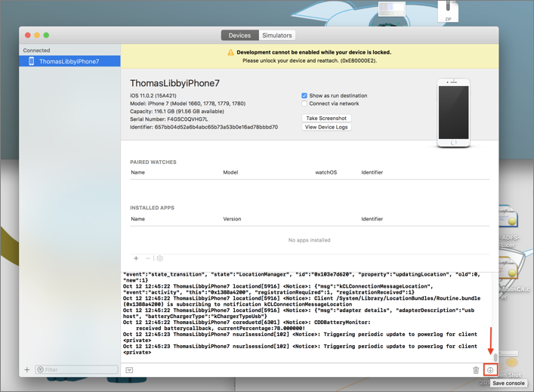The height and width of the screenshot is (392, 534).
Task: Toggle Show as run destination checkbox
Action: 304,96
